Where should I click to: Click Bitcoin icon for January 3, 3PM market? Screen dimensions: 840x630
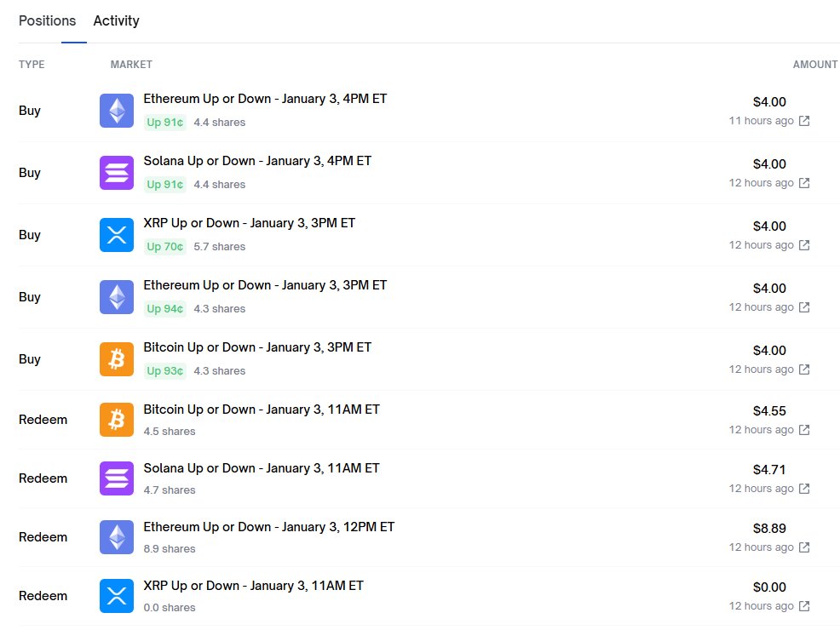(117, 359)
